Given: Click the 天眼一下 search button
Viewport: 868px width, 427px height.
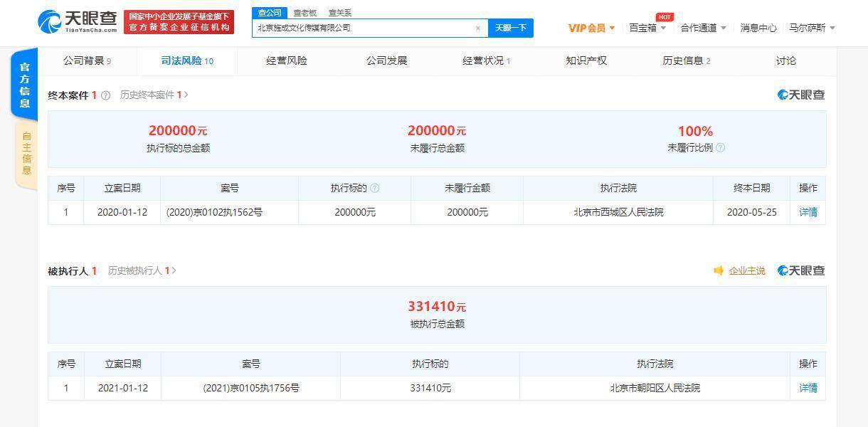Looking at the screenshot, I should point(510,28).
